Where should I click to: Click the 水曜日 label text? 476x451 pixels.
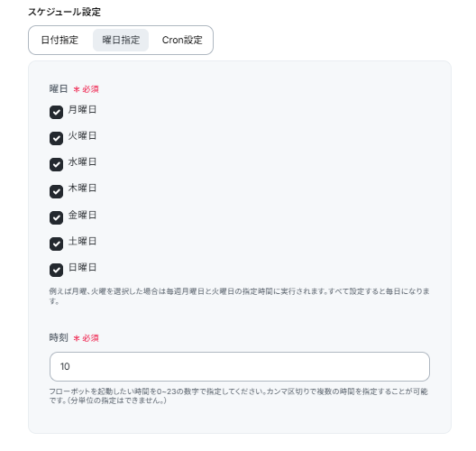[x=82, y=161]
